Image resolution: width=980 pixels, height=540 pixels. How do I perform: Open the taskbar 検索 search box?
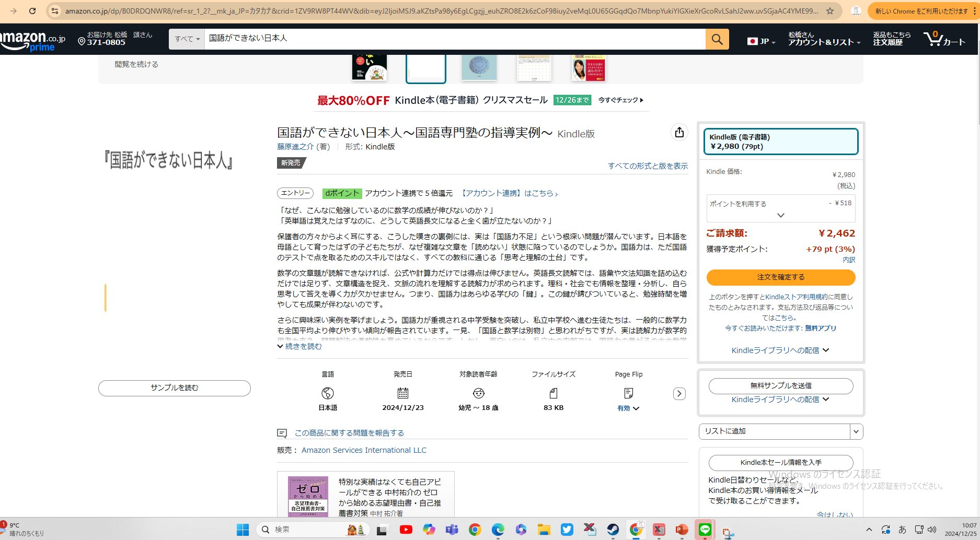click(313, 530)
